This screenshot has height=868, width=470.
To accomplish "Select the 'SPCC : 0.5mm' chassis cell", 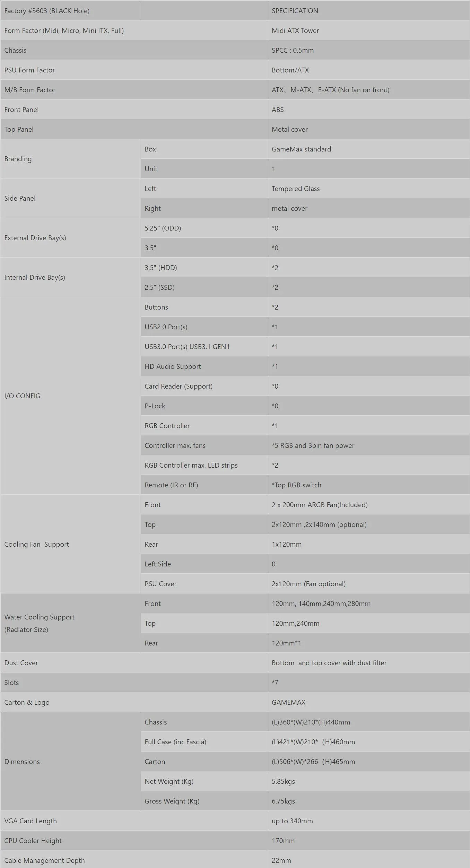I will pos(369,50).
